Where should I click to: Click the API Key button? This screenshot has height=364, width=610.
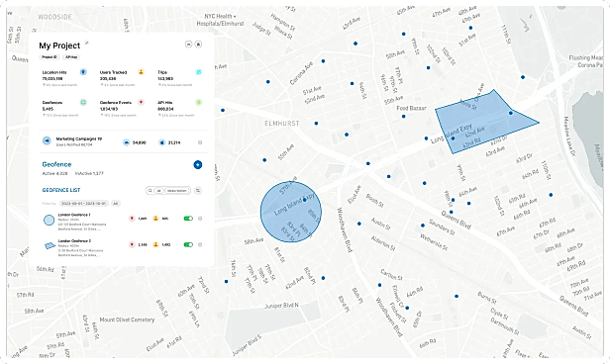(71, 57)
